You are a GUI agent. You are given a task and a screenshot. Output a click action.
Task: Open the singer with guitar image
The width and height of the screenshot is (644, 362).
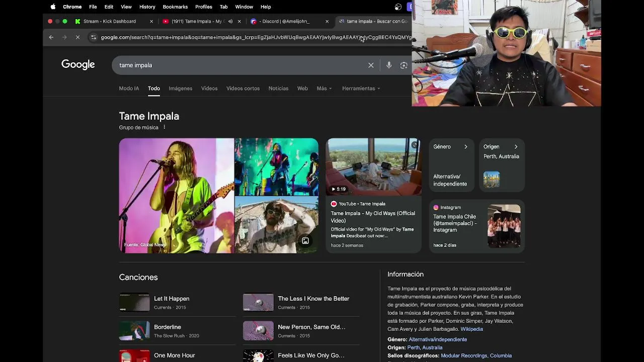[x=177, y=196]
